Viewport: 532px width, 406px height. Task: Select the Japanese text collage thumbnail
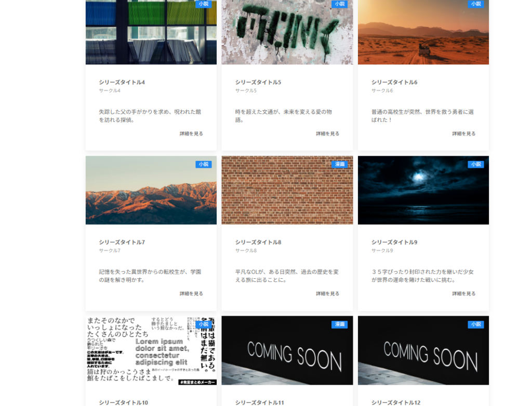point(151,350)
